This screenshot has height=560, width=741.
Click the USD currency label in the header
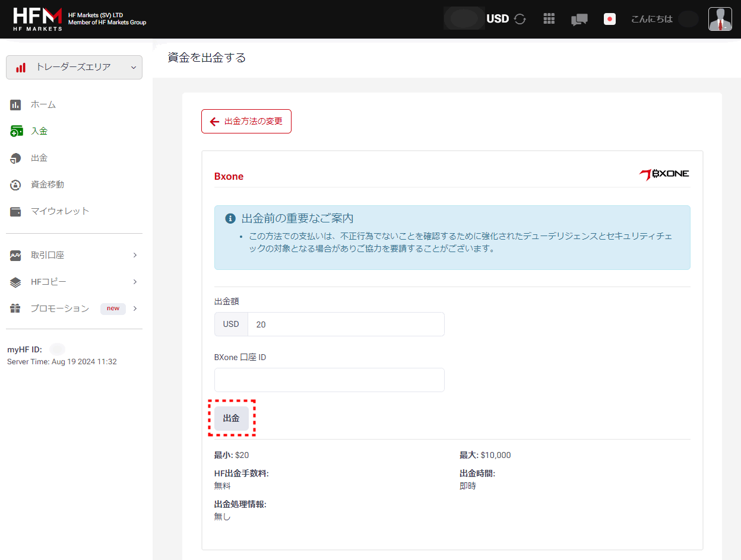(x=498, y=19)
